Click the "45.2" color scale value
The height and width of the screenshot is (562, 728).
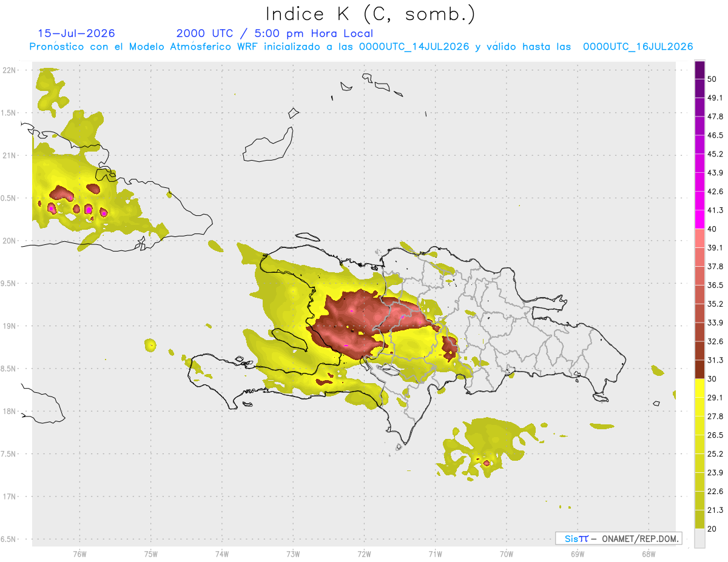pyautogui.click(x=715, y=155)
